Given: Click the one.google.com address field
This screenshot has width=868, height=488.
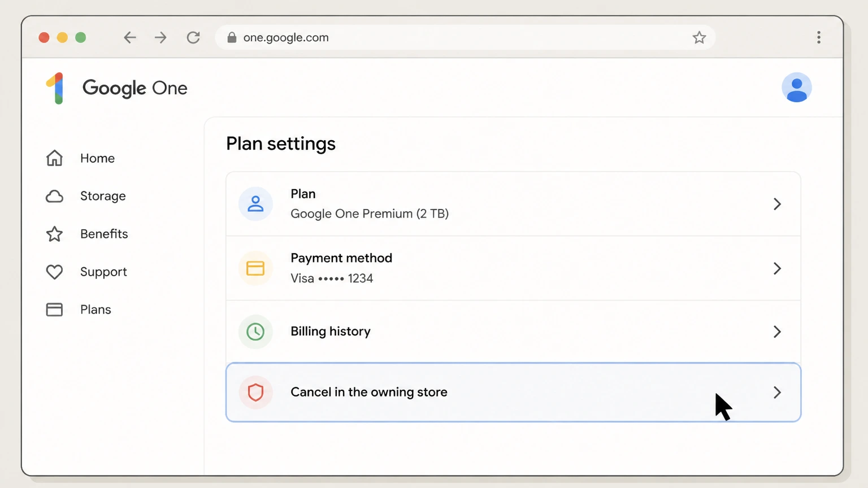Looking at the screenshot, I should (465, 37).
